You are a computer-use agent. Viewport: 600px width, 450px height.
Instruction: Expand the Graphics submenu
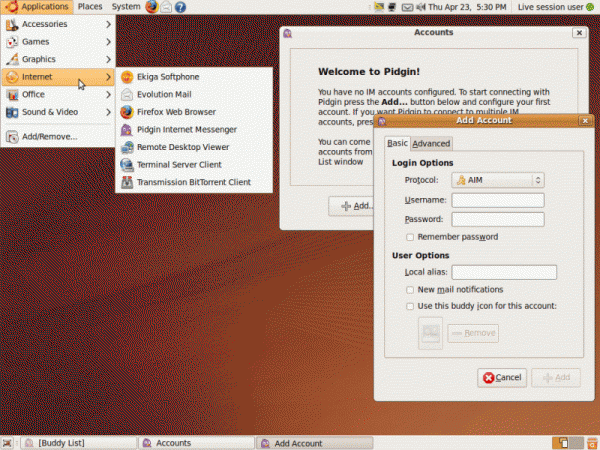(x=58, y=59)
